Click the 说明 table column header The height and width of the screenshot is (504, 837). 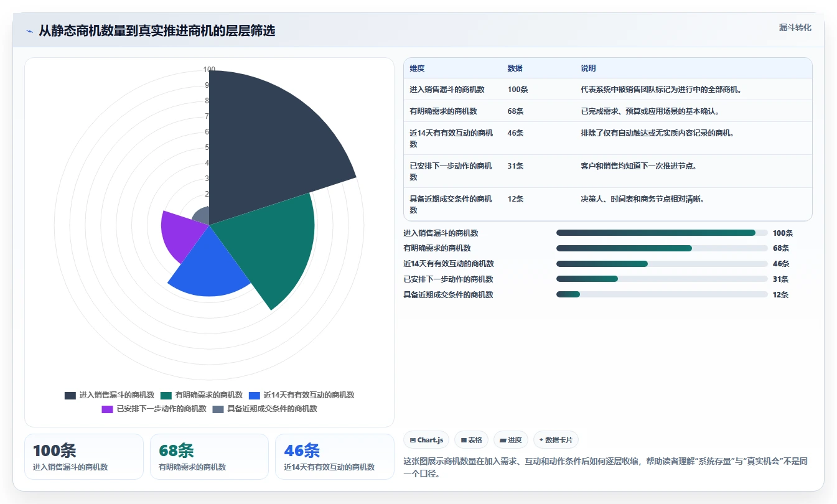588,68
